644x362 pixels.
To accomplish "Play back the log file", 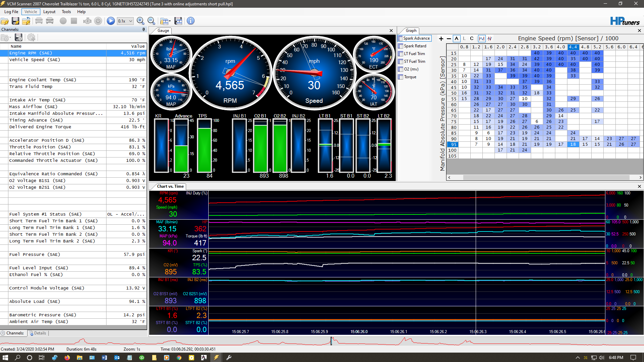I will click(x=111, y=21).
